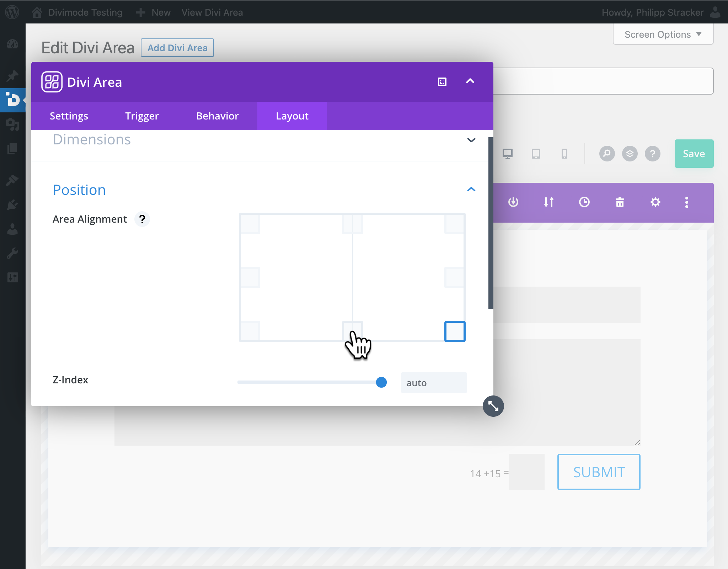Open the Trigger tab

142,116
